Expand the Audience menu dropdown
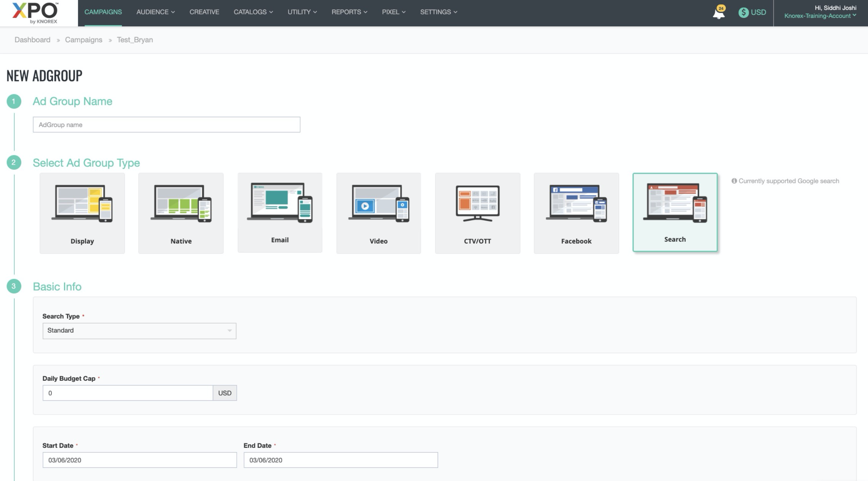Viewport: 868px width, 481px height. pyautogui.click(x=155, y=12)
